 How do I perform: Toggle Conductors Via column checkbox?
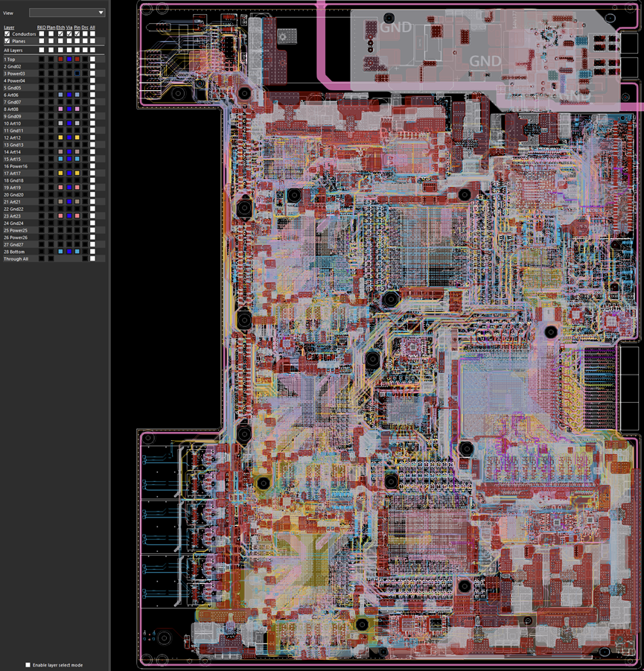pyautogui.click(x=69, y=34)
